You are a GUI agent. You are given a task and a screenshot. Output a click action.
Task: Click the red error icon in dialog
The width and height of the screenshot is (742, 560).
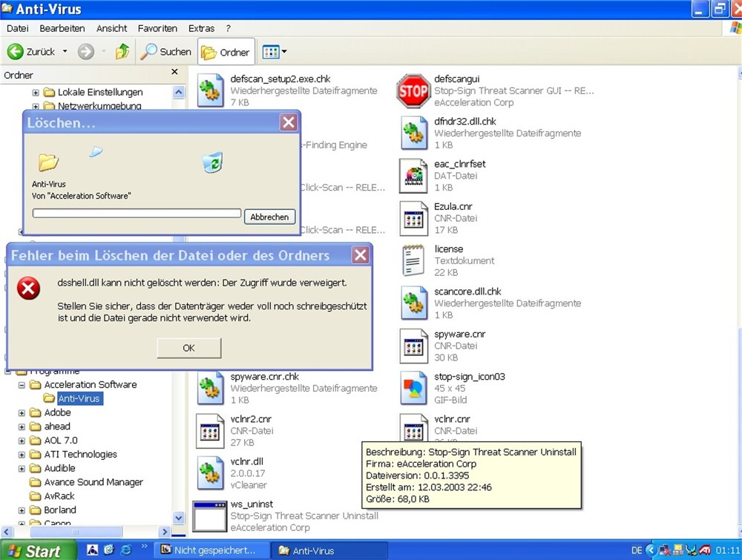[28, 288]
